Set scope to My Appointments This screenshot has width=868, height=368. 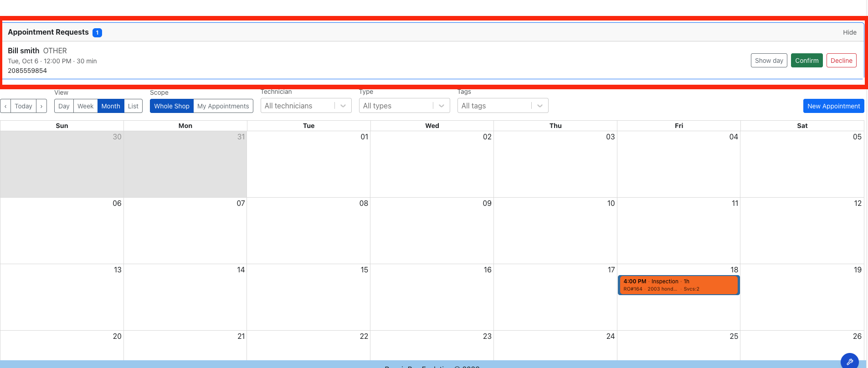223,106
